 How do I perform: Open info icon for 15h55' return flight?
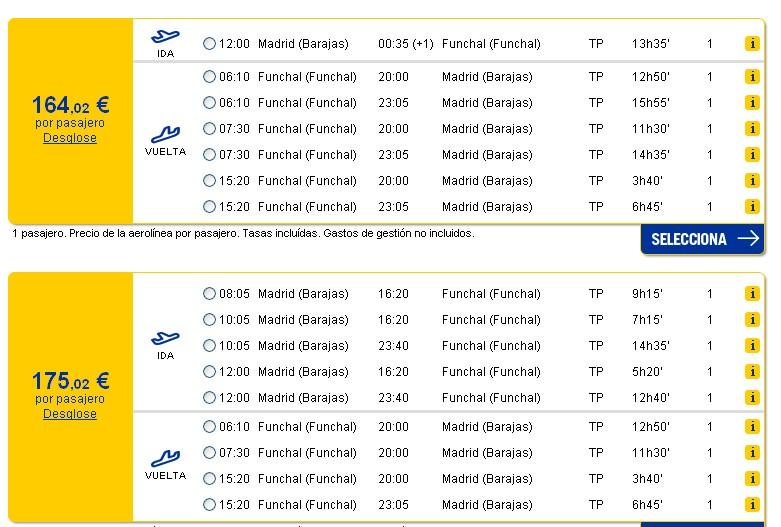click(752, 103)
